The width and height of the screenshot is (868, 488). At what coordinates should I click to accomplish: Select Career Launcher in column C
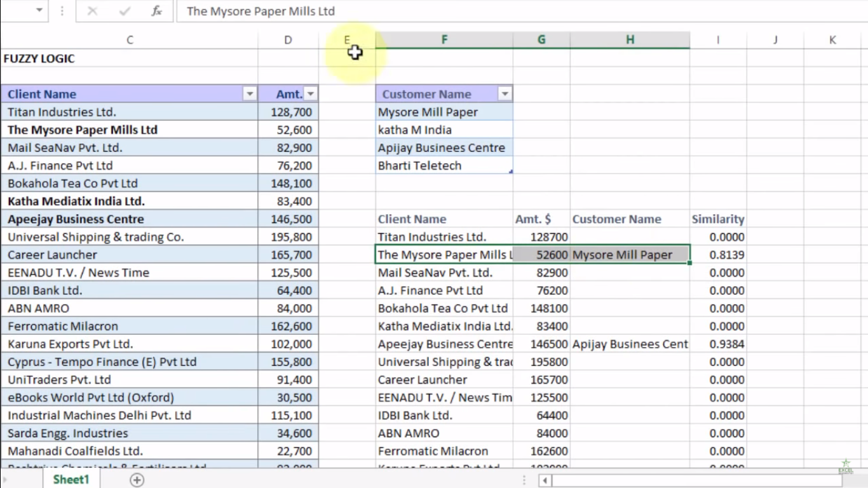click(x=130, y=255)
